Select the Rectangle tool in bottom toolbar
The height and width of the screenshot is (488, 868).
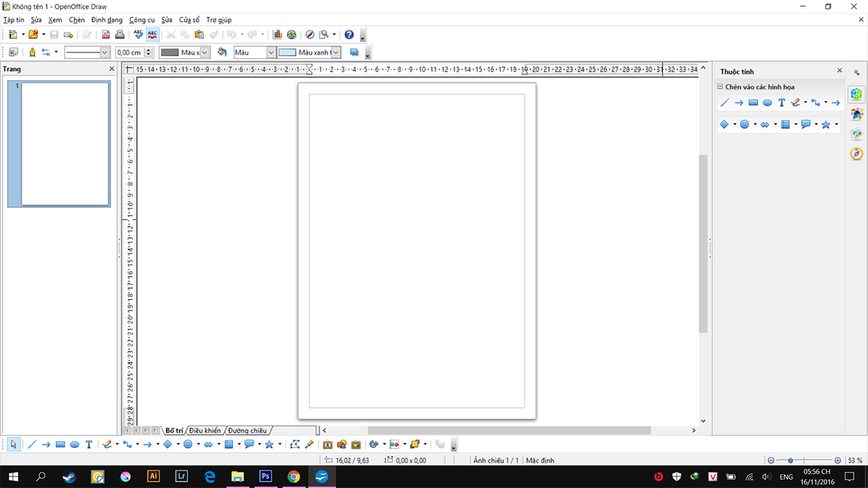pyautogui.click(x=59, y=444)
